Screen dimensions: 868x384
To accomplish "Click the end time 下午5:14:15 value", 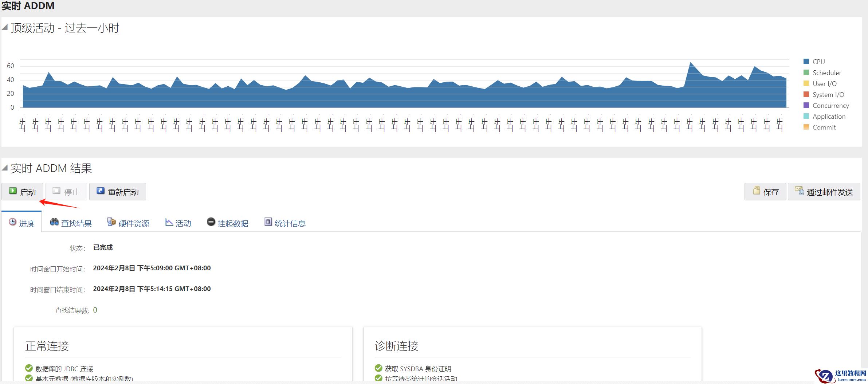I will [152, 289].
